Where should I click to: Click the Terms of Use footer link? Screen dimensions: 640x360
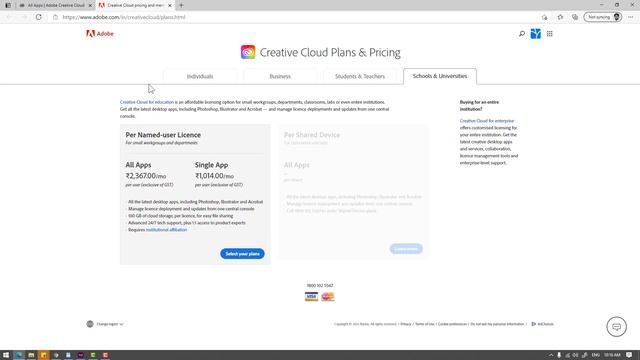(x=425, y=324)
